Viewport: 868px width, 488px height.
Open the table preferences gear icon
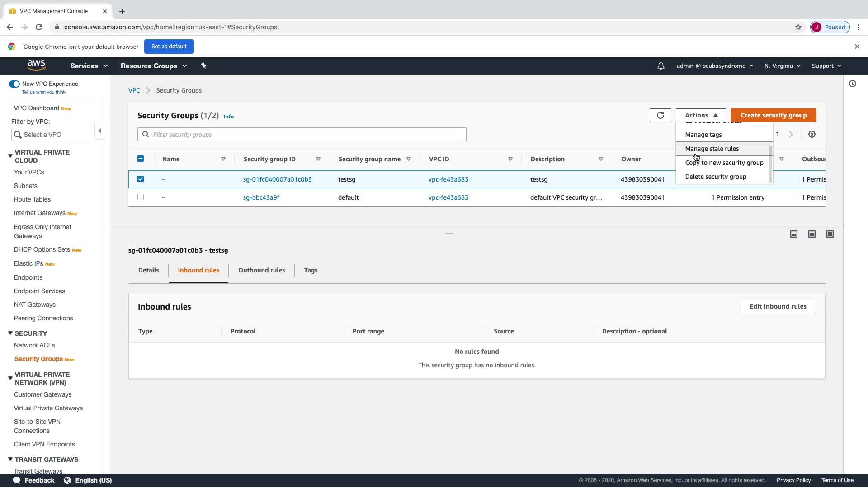812,135
